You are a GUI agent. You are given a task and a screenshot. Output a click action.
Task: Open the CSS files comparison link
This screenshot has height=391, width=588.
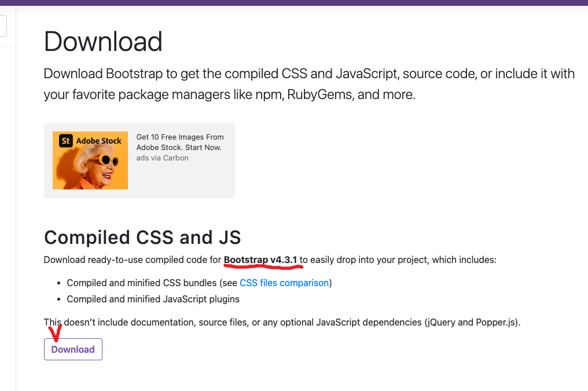pos(284,283)
